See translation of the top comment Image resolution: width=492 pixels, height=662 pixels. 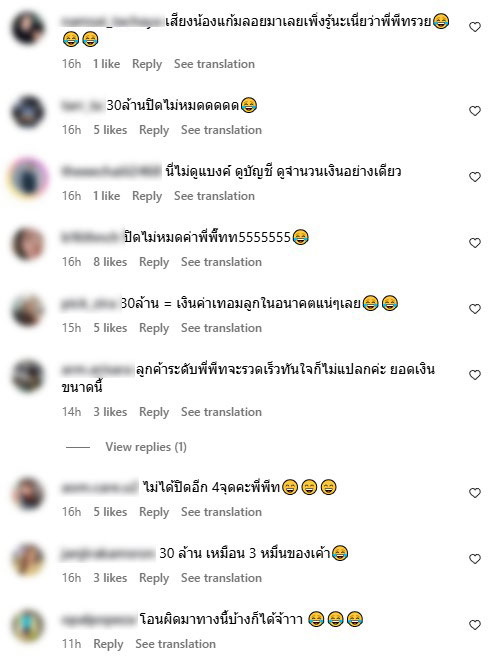(x=214, y=64)
